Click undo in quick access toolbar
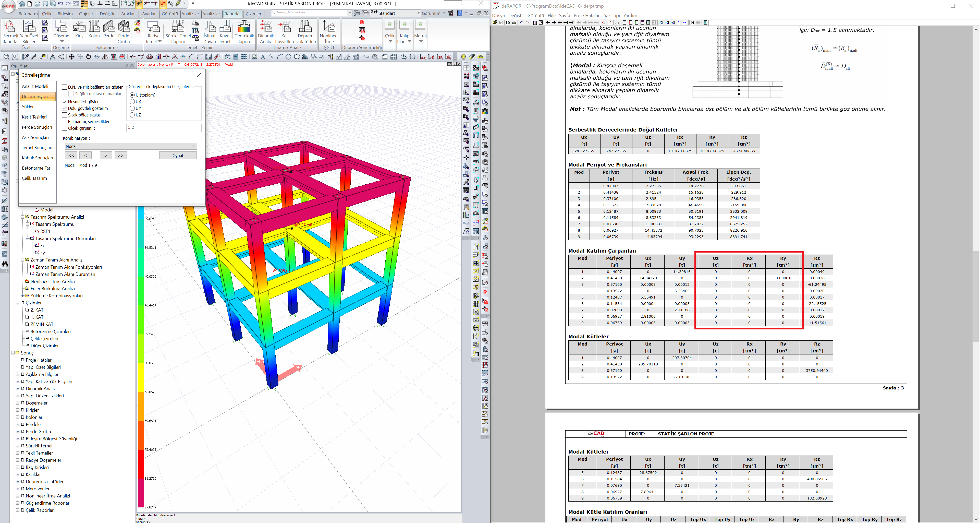This screenshot has width=980, height=523. [x=60, y=4]
